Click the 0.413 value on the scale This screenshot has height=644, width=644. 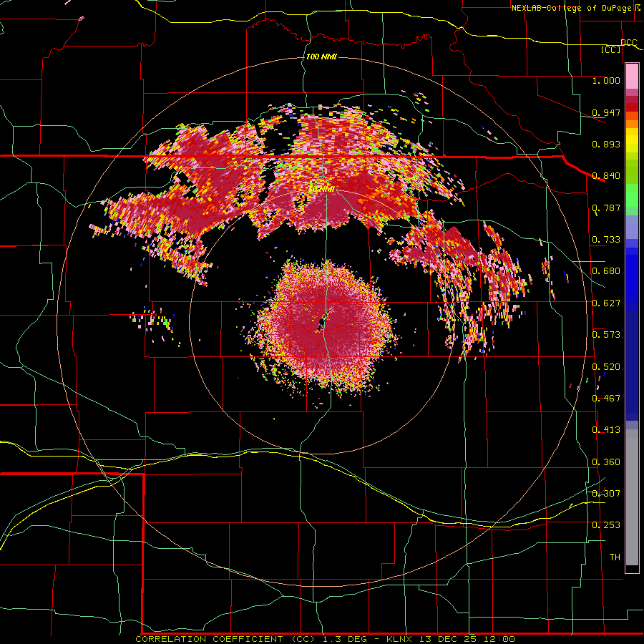click(x=606, y=430)
